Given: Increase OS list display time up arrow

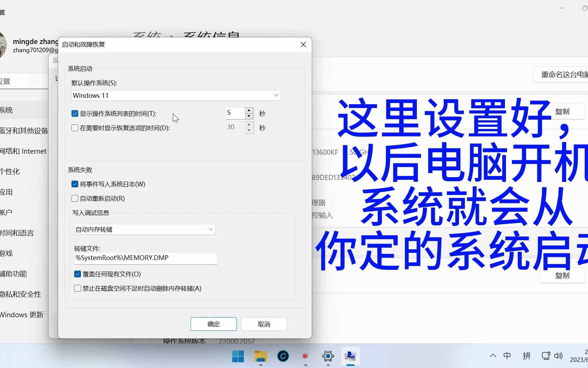Looking at the screenshot, I should [249, 110].
